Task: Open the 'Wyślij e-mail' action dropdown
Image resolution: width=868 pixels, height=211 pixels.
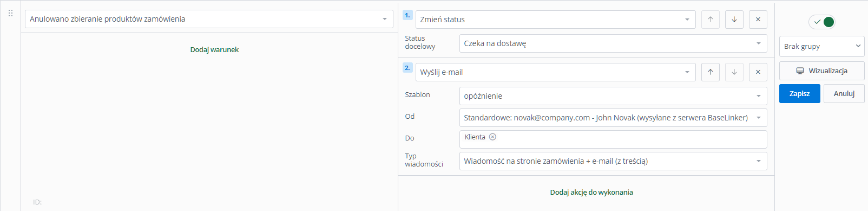Action: click(556, 72)
